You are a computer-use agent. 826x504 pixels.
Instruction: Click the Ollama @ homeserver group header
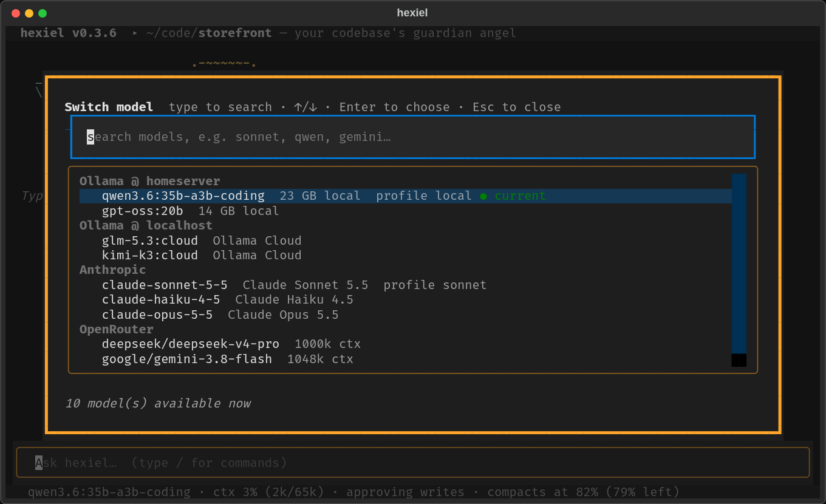click(x=150, y=181)
